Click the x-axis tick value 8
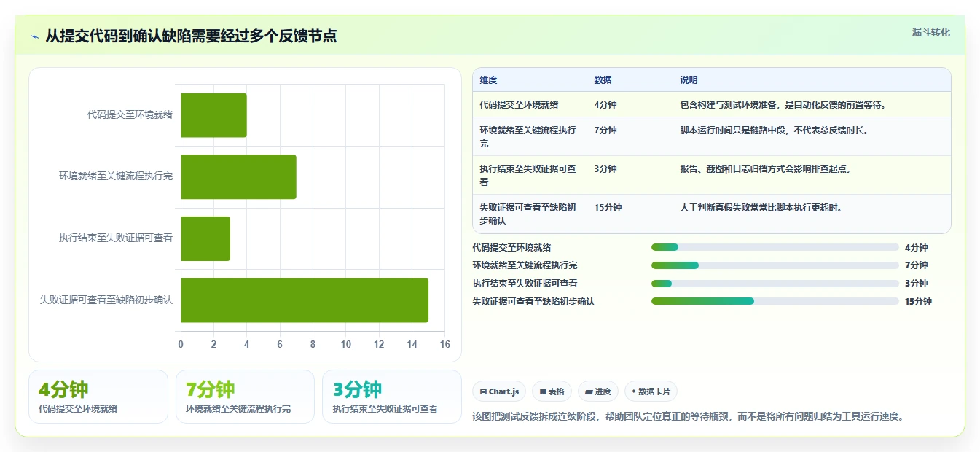Image resolution: width=980 pixels, height=452 pixels. 313,345
